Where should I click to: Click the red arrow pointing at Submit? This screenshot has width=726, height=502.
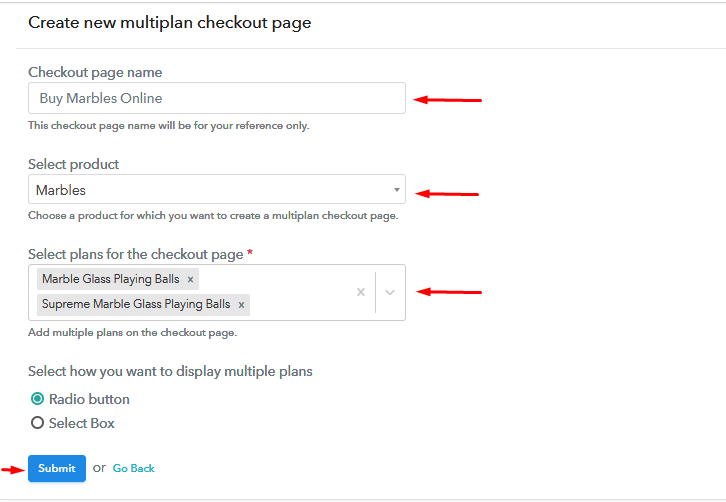point(13,468)
